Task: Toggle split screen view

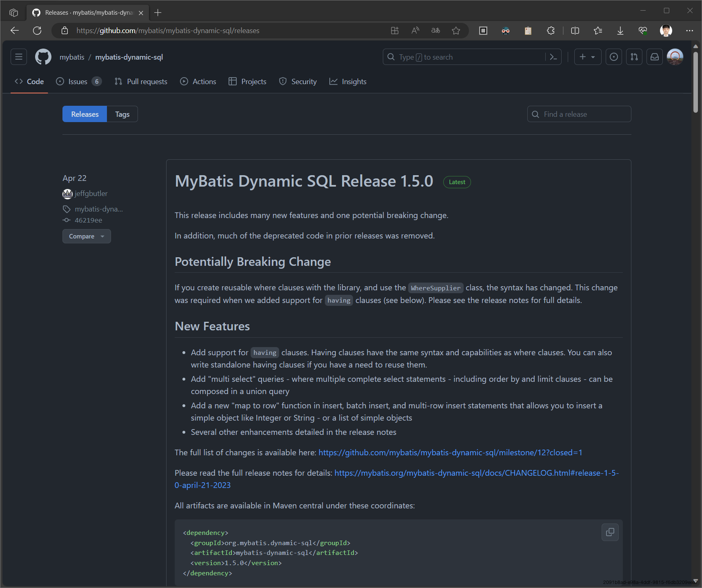Action: 575,31
